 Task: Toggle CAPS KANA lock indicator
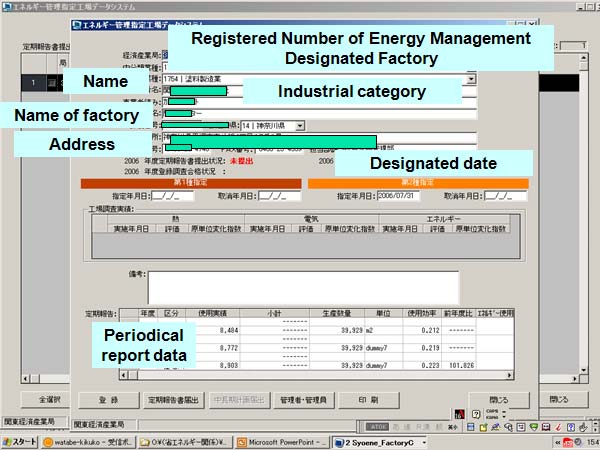coord(492,414)
